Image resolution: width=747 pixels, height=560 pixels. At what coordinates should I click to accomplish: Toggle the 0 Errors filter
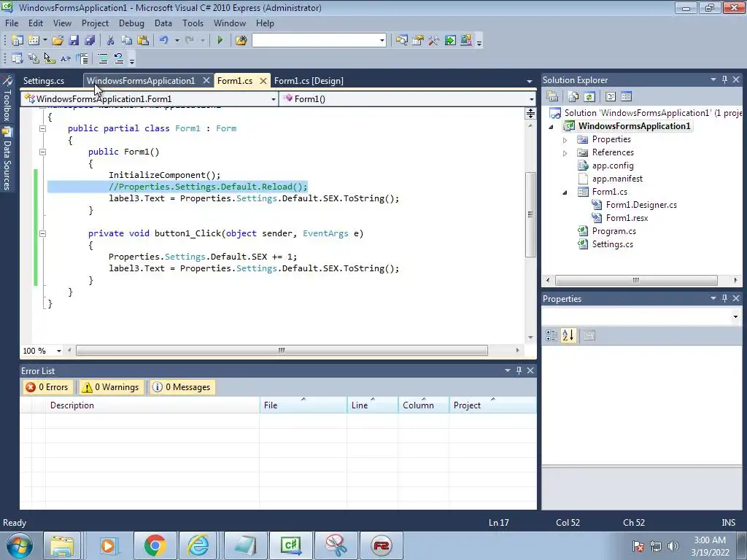click(x=47, y=387)
